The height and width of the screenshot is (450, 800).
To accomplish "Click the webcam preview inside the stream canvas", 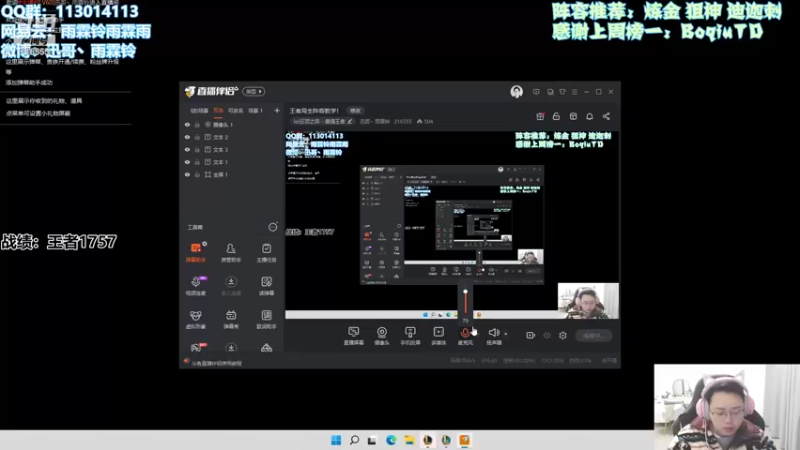I will coord(588,301).
